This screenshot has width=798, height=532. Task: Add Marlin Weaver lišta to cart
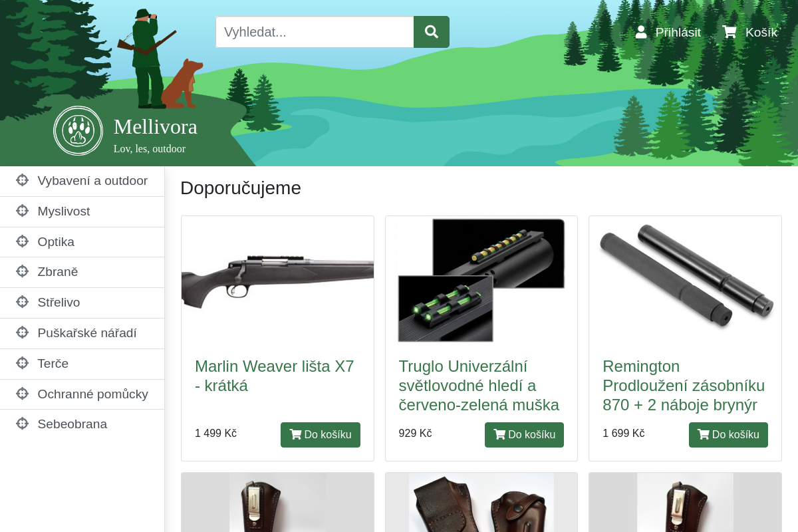click(x=321, y=435)
